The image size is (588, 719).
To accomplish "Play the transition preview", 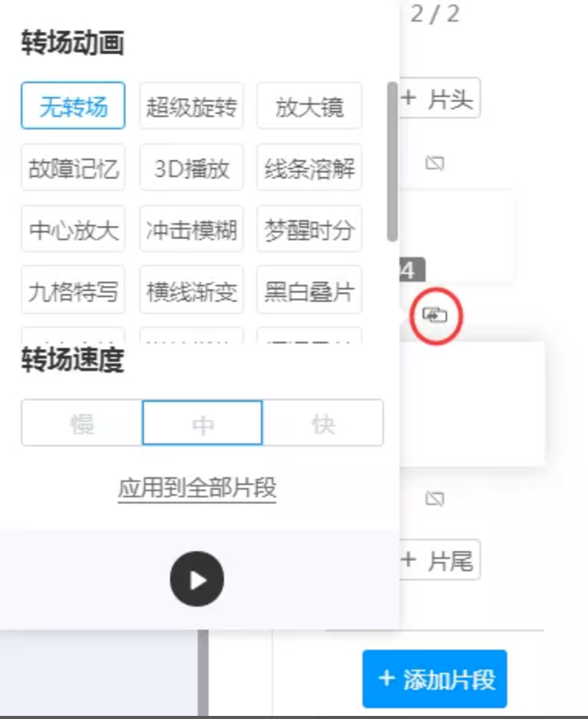I will pyautogui.click(x=196, y=579).
